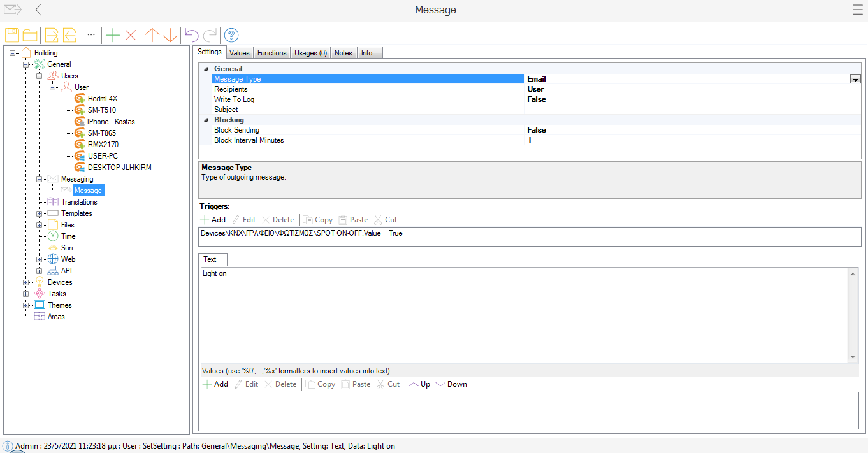Open help with the question mark icon
This screenshot has width=868, height=453.
point(231,35)
